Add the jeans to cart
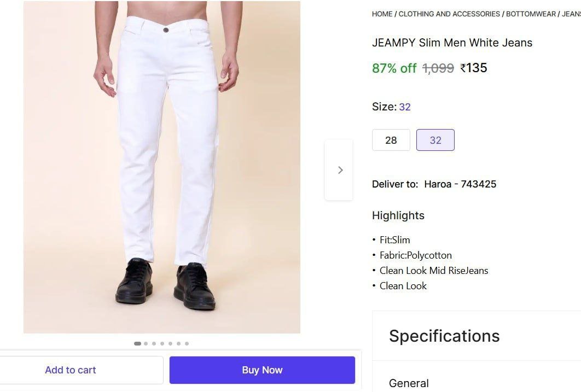The height and width of the screenshot is (392, 581). click(x=71, y=370)
